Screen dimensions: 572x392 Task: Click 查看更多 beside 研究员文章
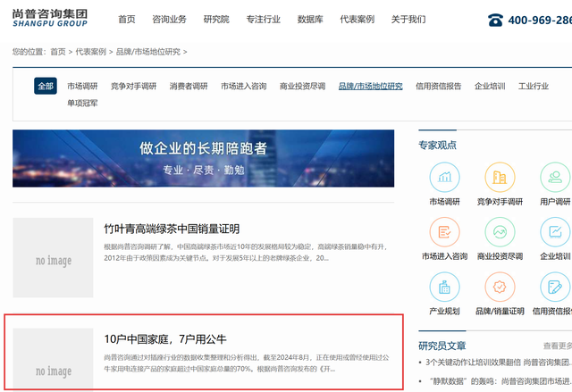(558, 346)
